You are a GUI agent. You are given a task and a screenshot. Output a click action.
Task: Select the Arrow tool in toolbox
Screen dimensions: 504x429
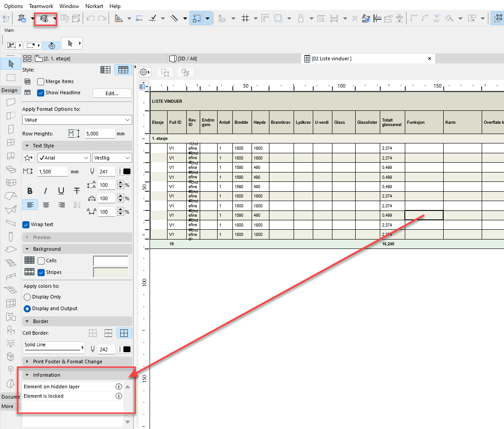tap(11, 63)
